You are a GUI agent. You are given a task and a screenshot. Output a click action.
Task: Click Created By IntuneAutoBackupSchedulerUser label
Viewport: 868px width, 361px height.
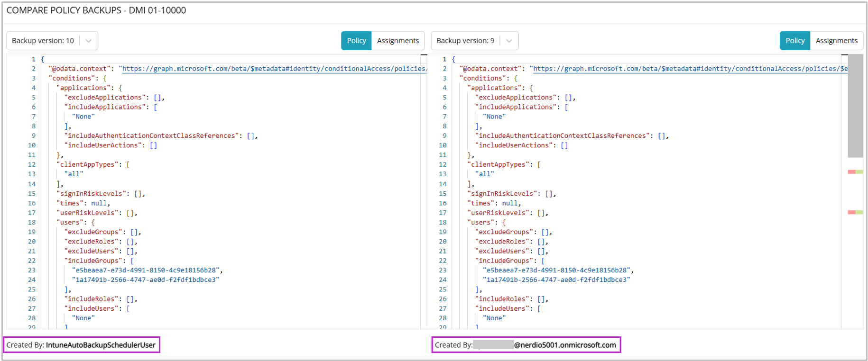click(81, 345)
